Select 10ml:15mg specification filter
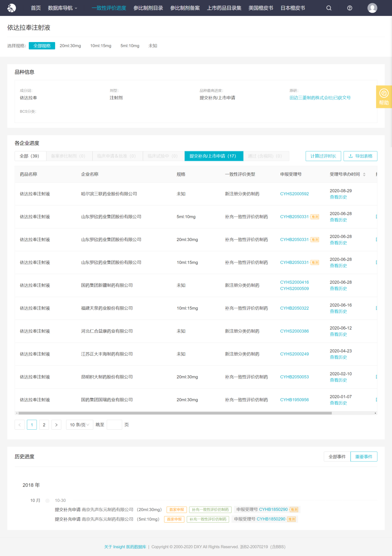Image resolution: width=392 pixels, height=556 pixels. click(101, 46)
